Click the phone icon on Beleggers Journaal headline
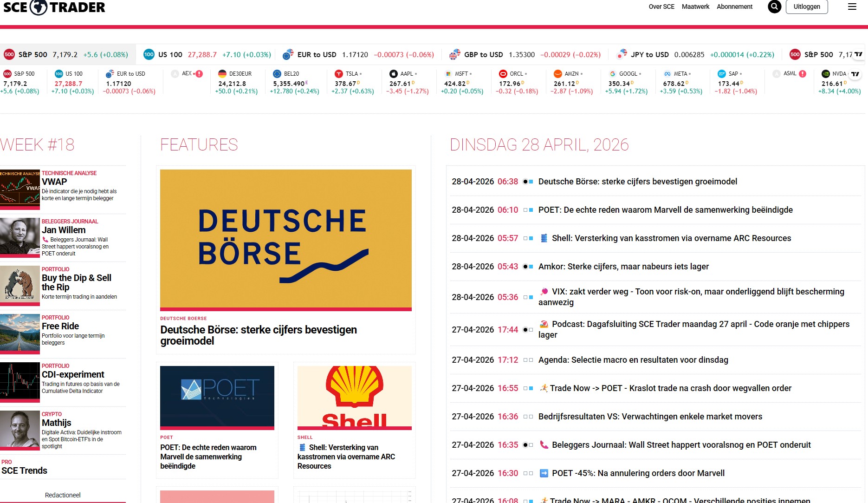This screenshot has width=868, height=503. click(544, 445)
